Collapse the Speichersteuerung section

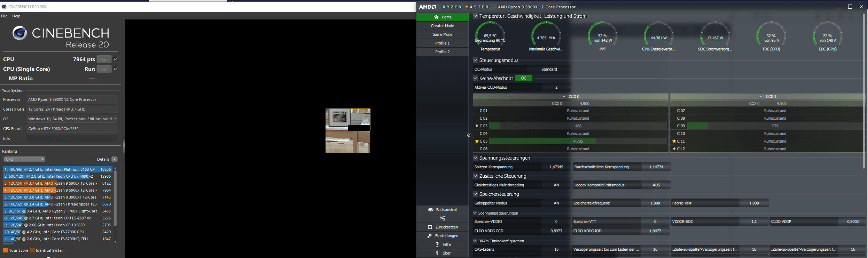click(475, 194)
